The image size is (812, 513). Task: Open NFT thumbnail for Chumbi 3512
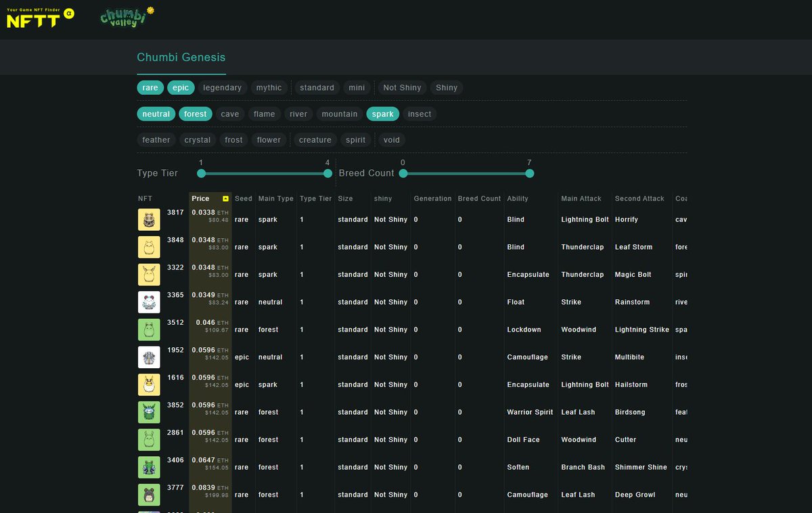[149, 330]
